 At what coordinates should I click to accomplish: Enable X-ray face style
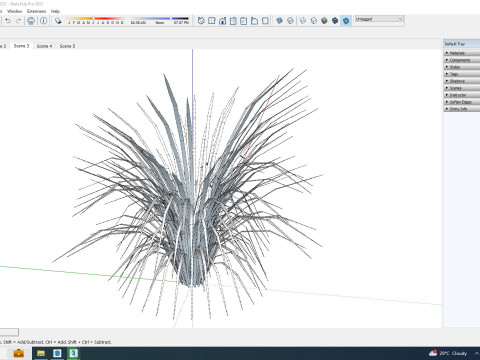[279, 21]
